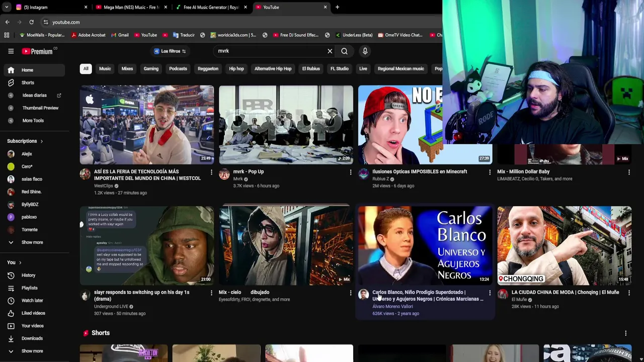Image resolution: width=644 pixels, height=362 pixels.
Task: Open Torrente subscription channel
Action: [x=34, y=230]
